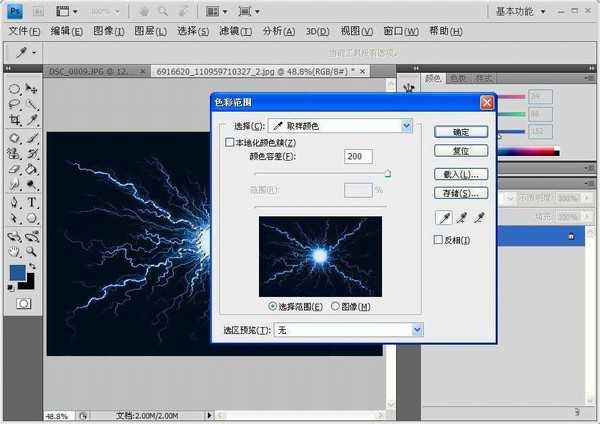This screenshot has width=600, height=424.
Task: Click the 颜色容差 fuzziness slider handle
Action: click(387, 173)
